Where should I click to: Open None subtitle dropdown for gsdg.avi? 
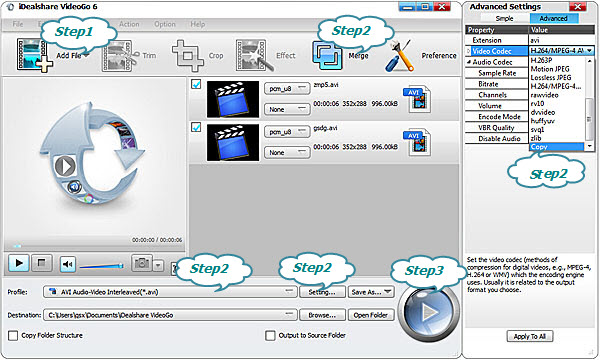(287, 153)
